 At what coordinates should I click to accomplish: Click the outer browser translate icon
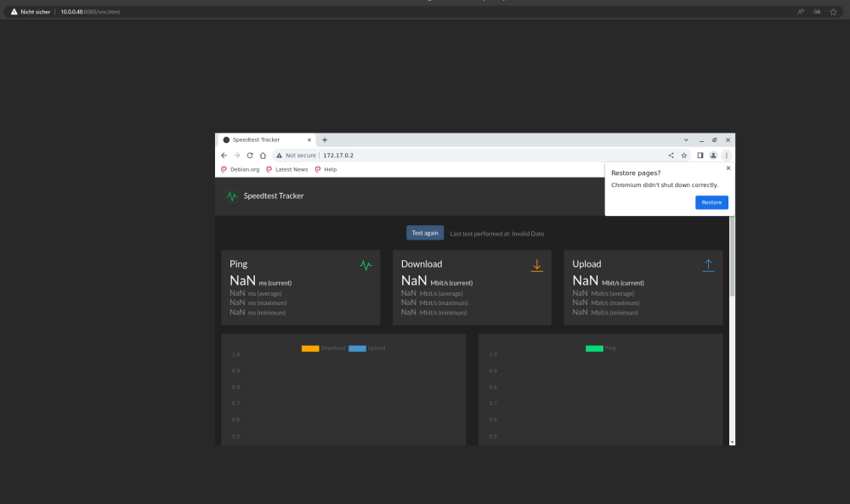coord(817,12)
